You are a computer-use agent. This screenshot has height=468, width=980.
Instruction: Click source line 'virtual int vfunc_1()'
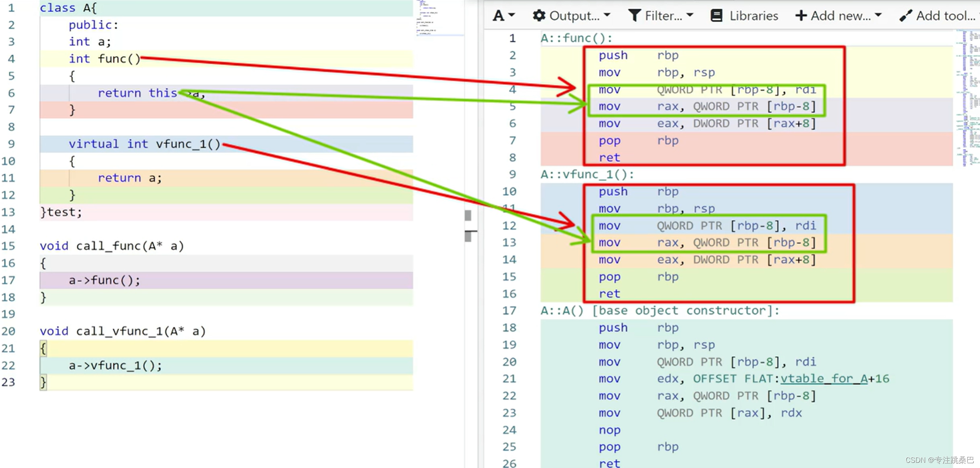click(144, 144)
